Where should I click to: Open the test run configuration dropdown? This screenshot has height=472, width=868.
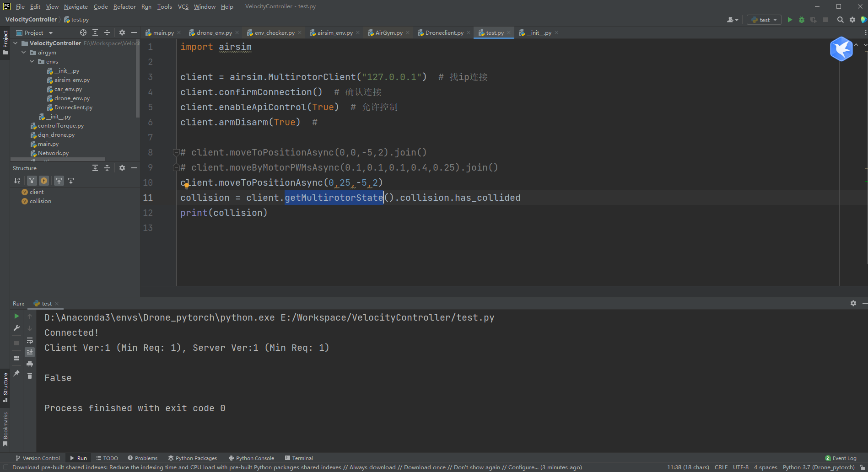point(764,20)
